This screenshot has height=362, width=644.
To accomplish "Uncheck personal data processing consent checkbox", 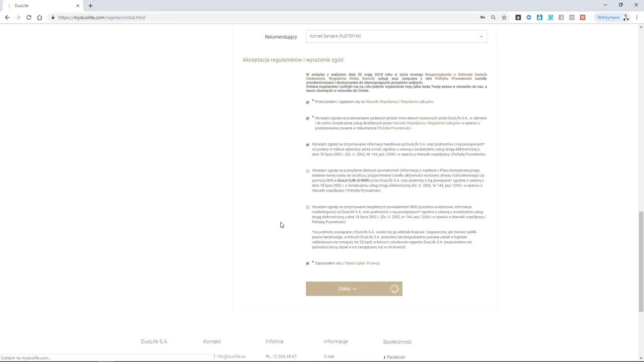I will [x=307, y=119].
